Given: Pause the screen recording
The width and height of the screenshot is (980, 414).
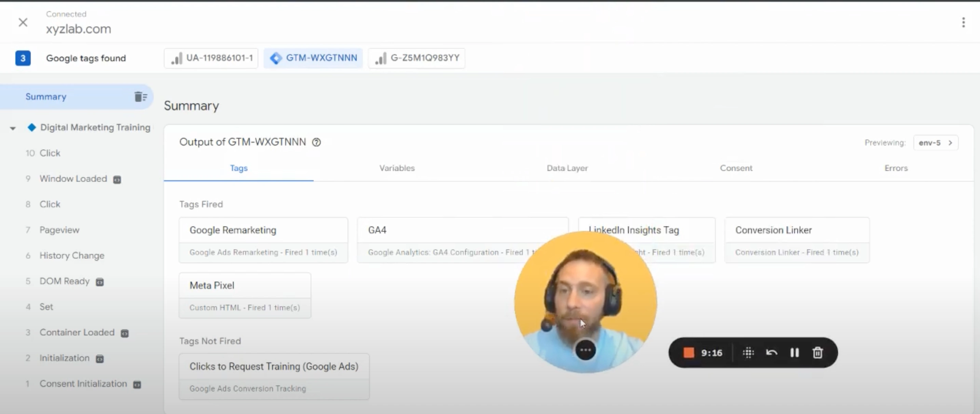Looking at the screenshot, I should 794,353.
